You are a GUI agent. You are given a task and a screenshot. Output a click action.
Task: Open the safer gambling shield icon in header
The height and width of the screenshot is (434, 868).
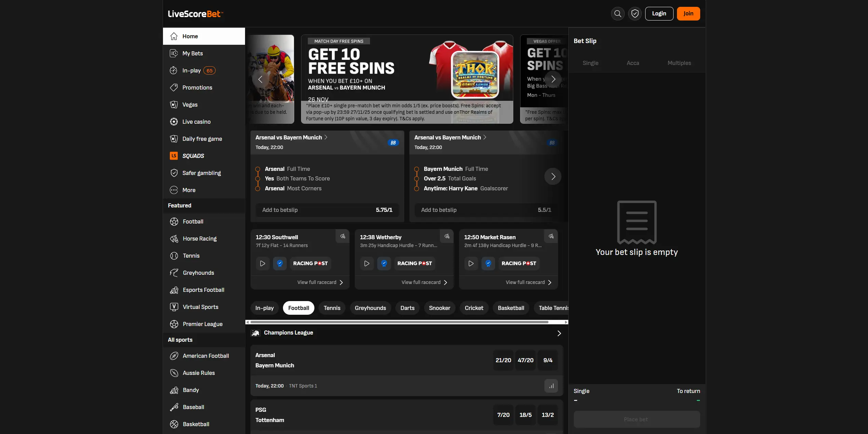click(x=635, y=14)
